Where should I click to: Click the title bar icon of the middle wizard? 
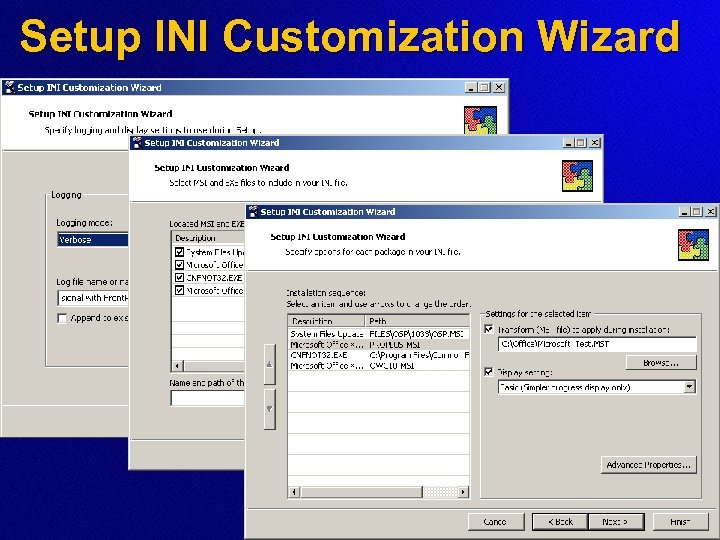point(136,143)
